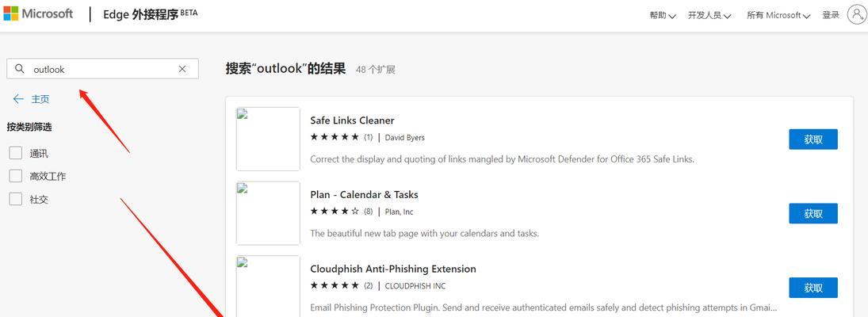
Task: Get the Plan - Calendar & Tasks extension
Action: point(813,213)
